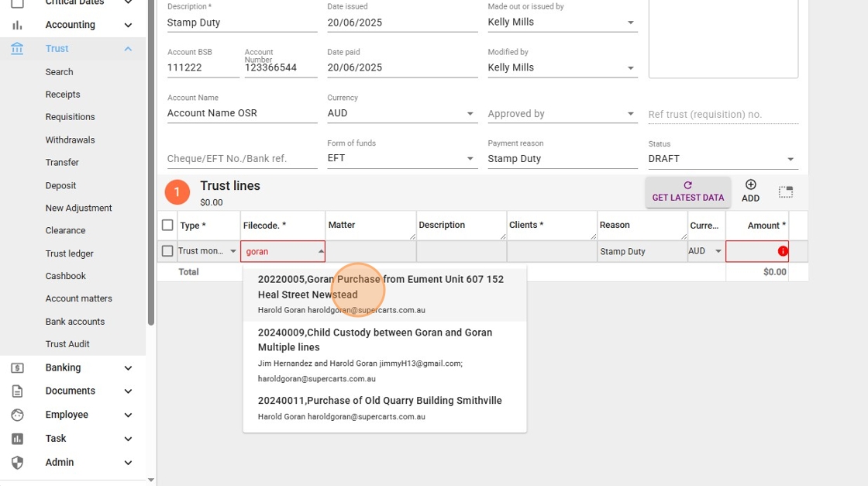Tick the trust line row checkbox
The image size is (868, 486).
tap(167, 251)
